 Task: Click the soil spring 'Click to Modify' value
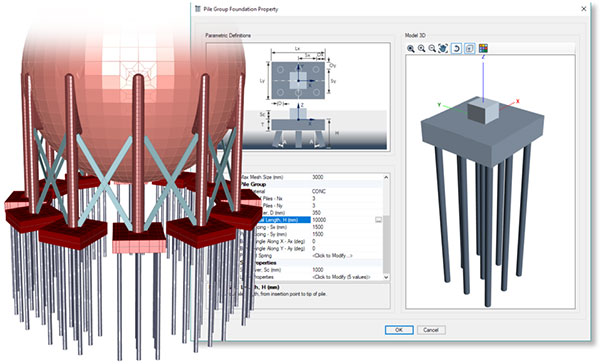(332, 255)
